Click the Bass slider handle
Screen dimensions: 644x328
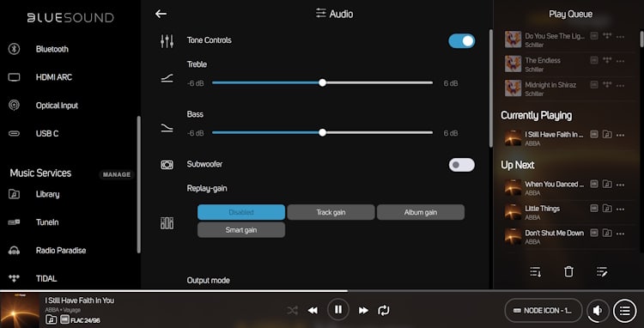322,132
